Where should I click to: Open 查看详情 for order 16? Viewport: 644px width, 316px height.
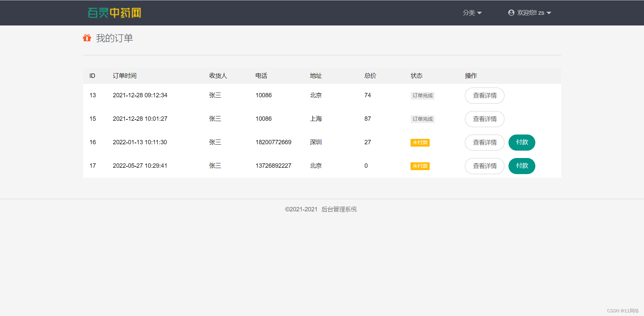tap(484, 143)
